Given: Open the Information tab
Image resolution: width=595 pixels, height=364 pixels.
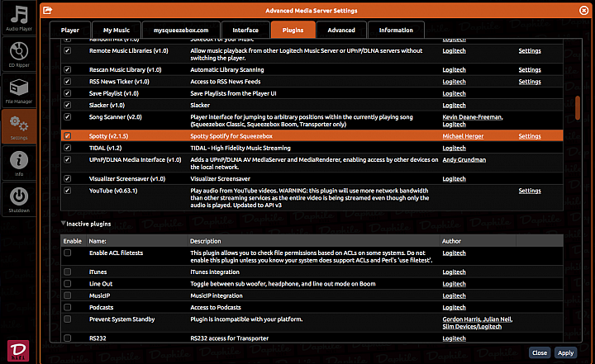Looking at the screenshot, I should tap(396, 30).
